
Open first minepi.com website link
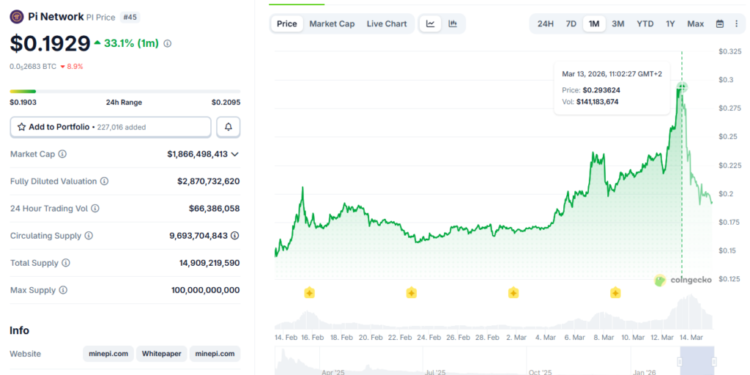[109, 354]
